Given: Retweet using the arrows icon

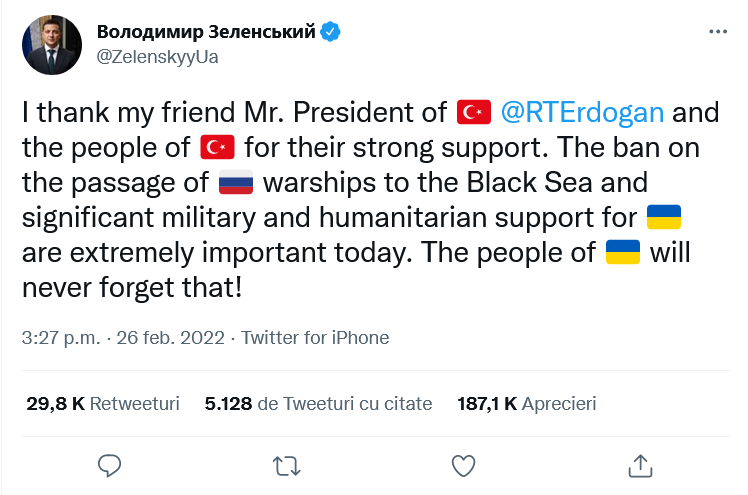Looking at the screenshot, I should click(x=286, y=465).
